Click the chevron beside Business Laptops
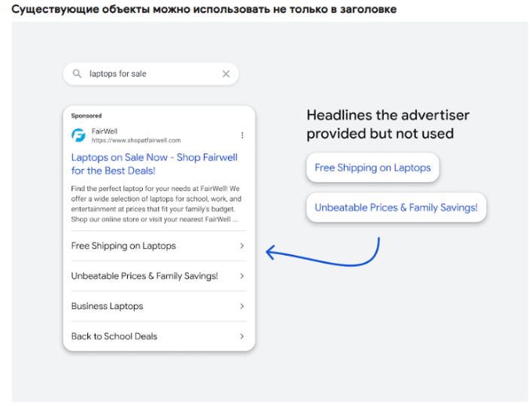The width and height of the screenshot is (532, 406). click(242, 306)
